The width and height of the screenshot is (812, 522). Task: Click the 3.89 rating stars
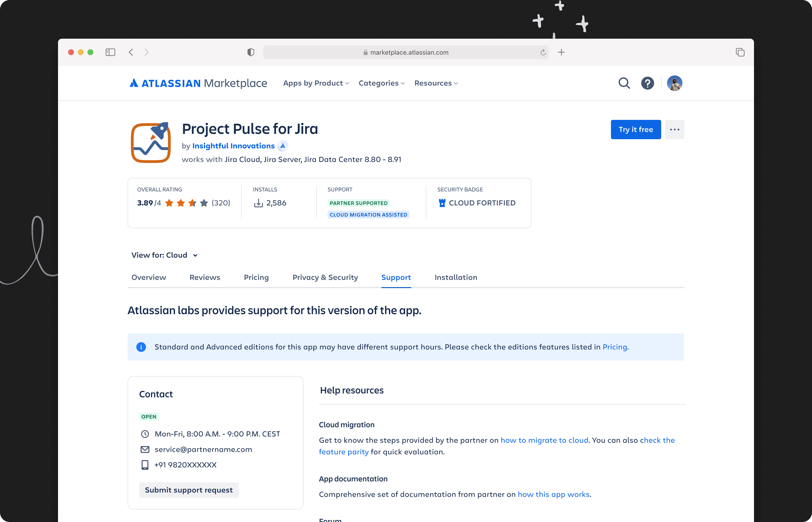coord(186,203)
